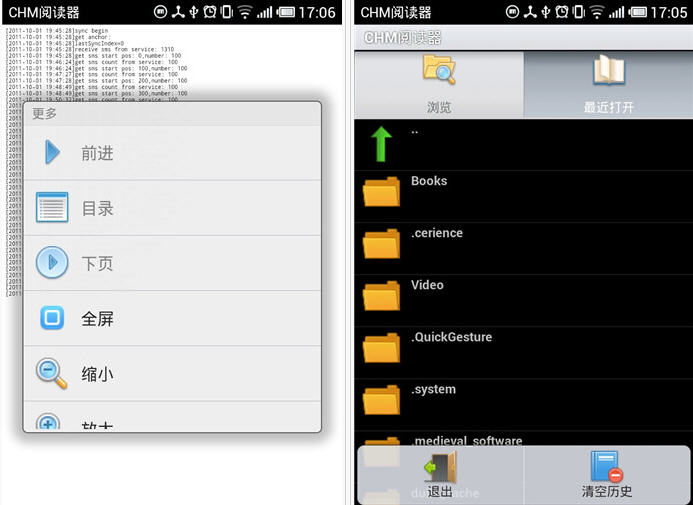
Task: Select the 目录 menu entry
Action: pyautogui.click(x=172, y=208)
